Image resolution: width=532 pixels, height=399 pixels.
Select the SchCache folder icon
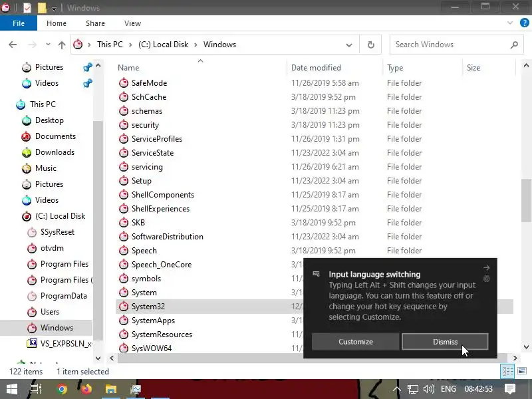(x=124, y=96)
